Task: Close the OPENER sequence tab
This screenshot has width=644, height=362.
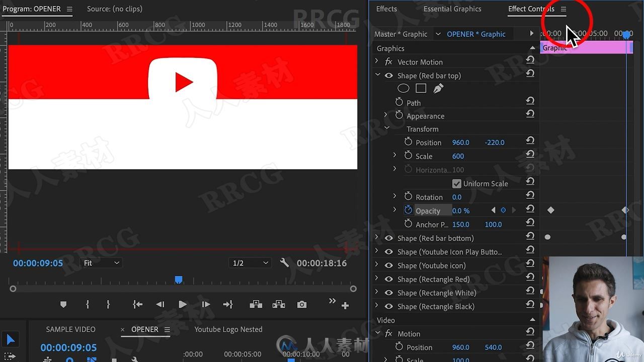Action: point(122,330)
